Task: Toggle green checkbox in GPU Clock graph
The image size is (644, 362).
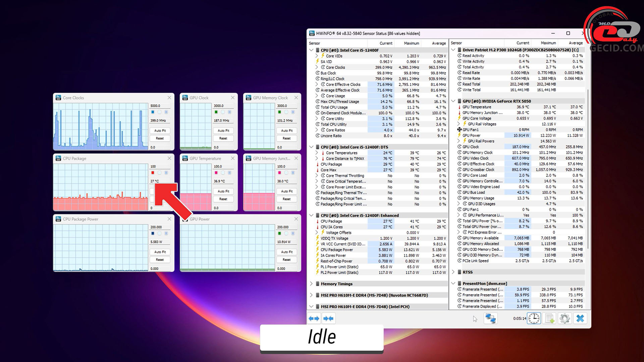Action: tap(216, 112)
